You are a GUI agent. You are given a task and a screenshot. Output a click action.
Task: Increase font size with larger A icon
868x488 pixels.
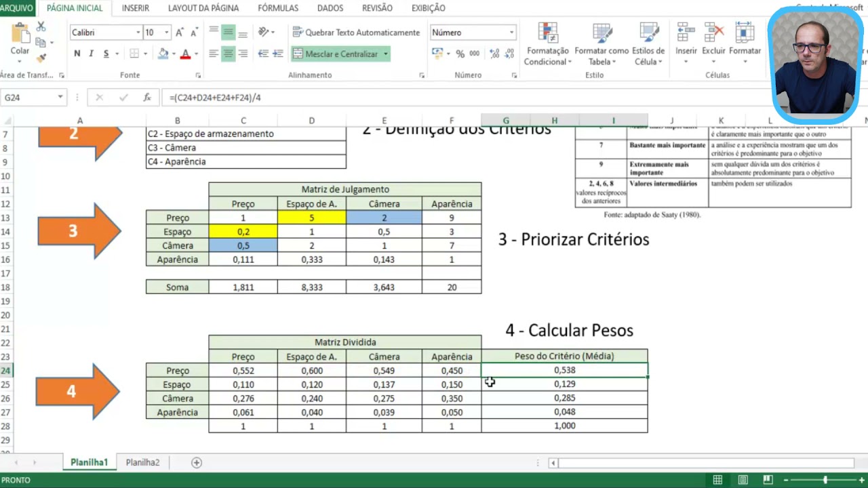[180, 33]
